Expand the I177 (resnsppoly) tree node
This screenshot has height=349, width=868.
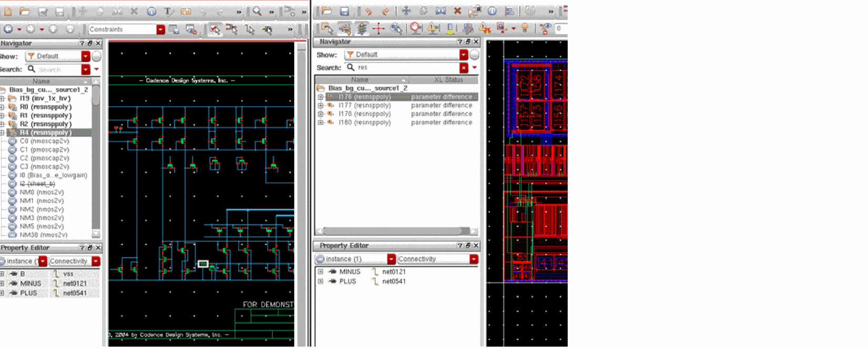point(320,106)
